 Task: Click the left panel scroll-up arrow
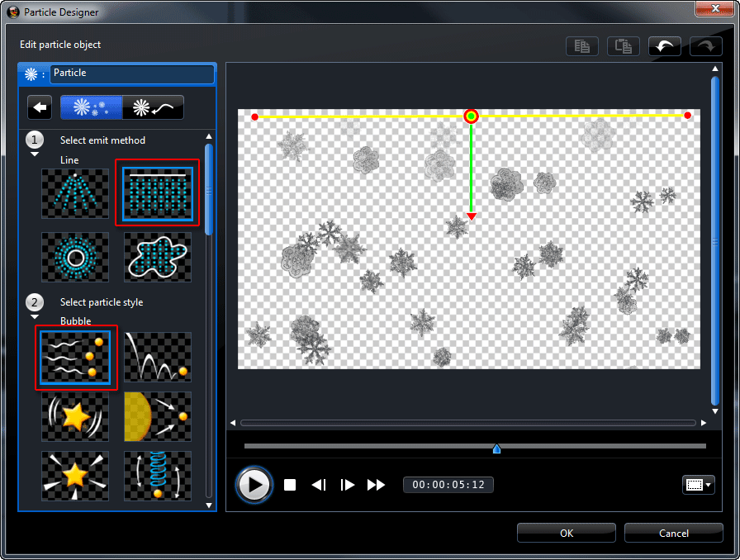point(209,136)
